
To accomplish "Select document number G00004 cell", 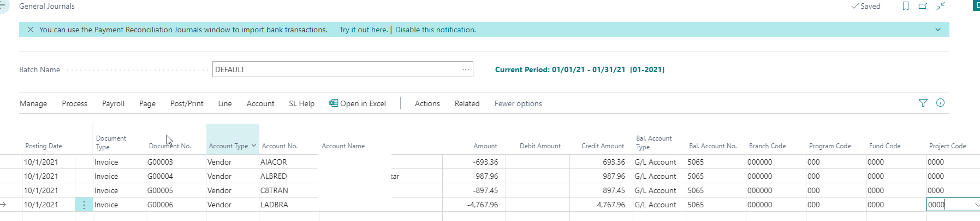I will click(x=176, y=176).
